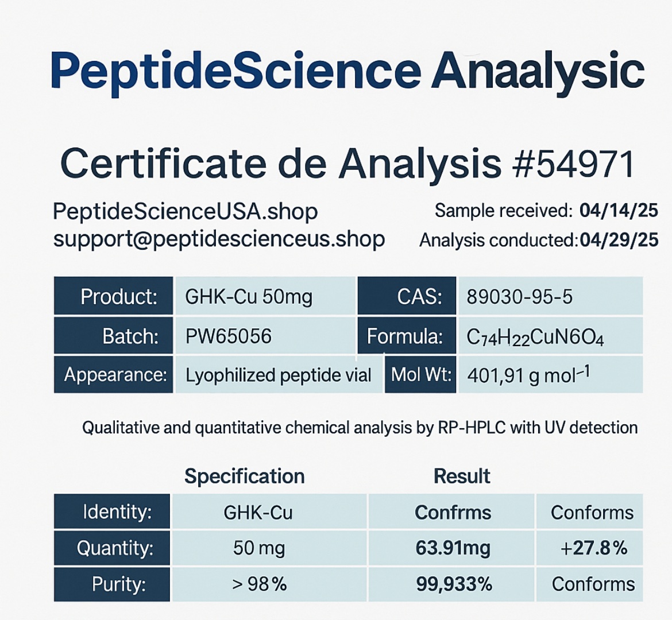Select the RP-HPLC analysis method description line
This screenshot has height=620, width=672.
point(360,427)
